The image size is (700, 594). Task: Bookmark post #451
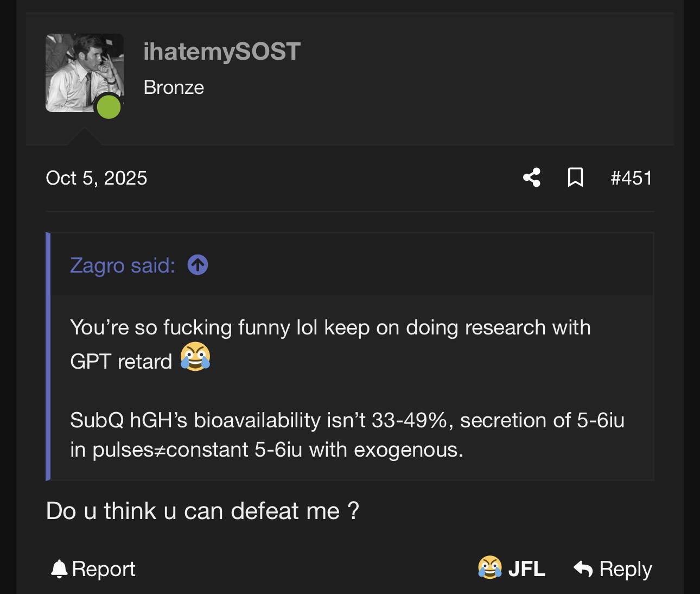(575, 178)
